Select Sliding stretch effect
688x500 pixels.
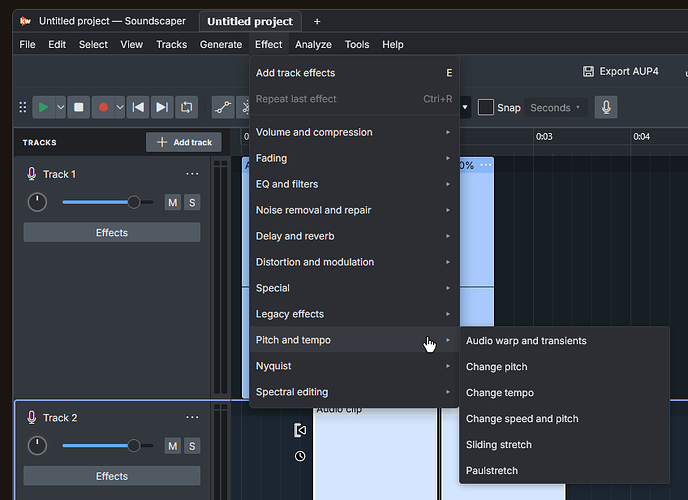564,444
